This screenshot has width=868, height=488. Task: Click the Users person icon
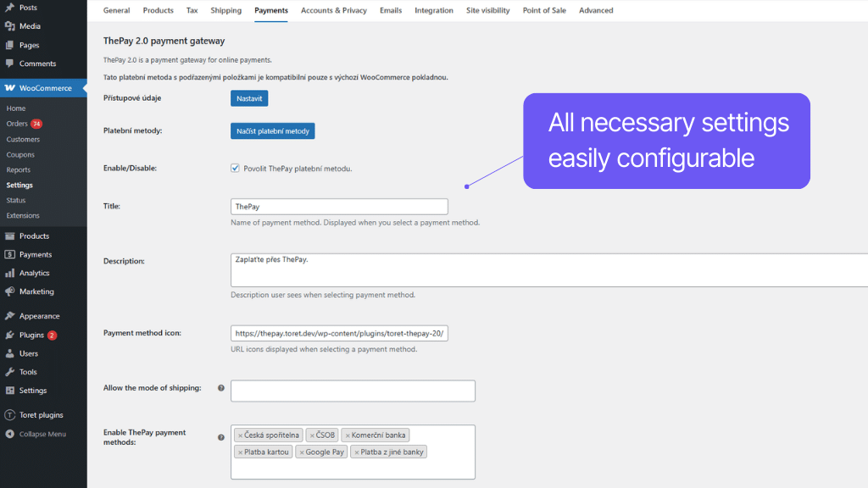tap(10, 353)
